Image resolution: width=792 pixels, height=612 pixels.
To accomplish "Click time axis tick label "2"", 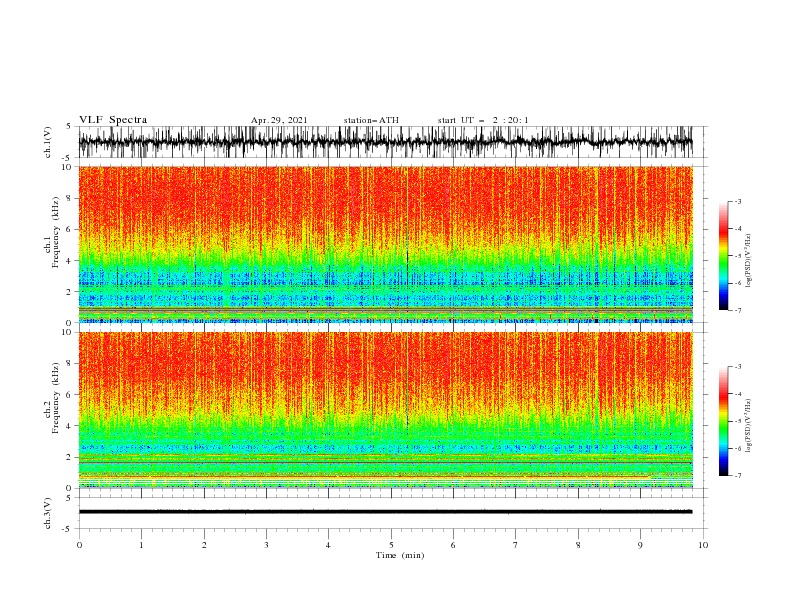I will pyautogui.click(x=204, y=545).
